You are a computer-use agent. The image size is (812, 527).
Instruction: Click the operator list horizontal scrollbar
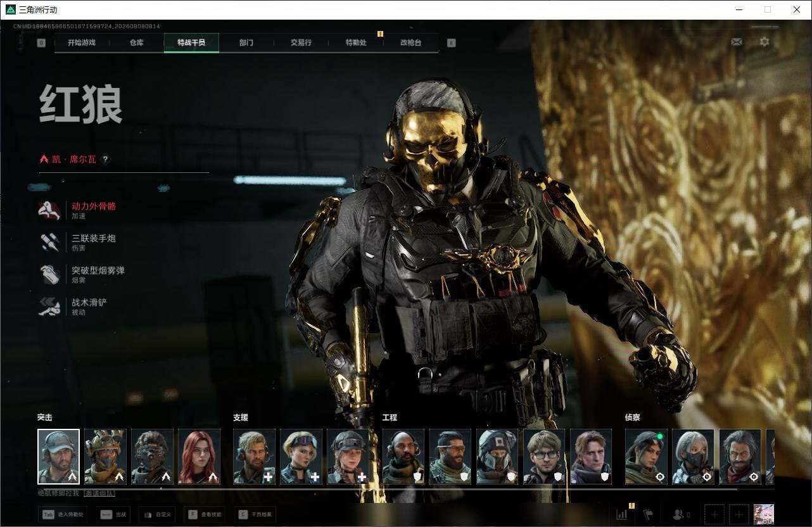click(x=387, y=488)
